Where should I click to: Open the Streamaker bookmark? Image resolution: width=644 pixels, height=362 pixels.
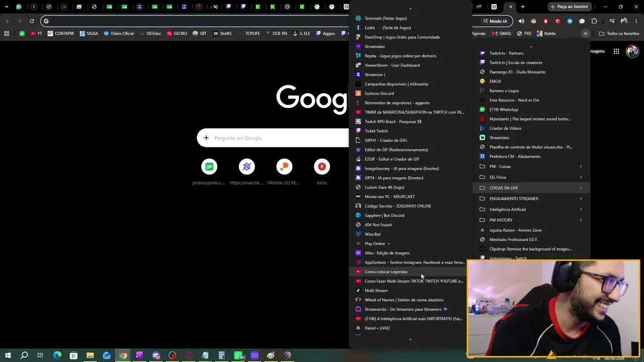point(410,46)
